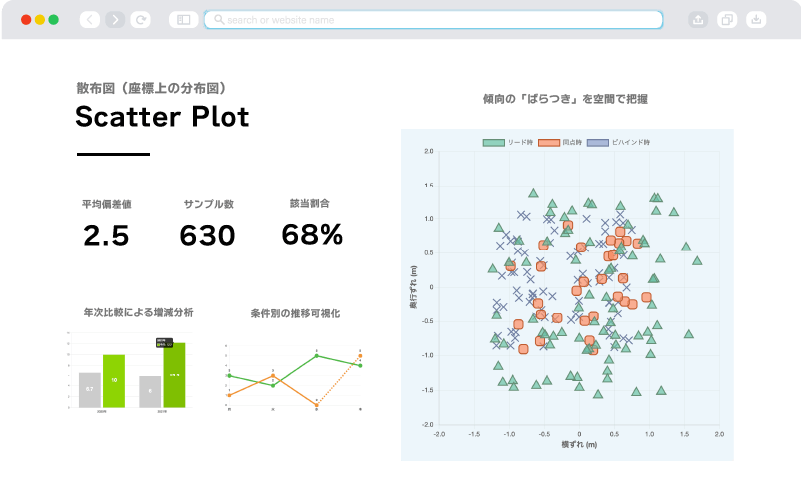The width and height of the screenshot is (801, 501).
Task: Click the green リード時 legend color box
Action: [x=494, y=143]
